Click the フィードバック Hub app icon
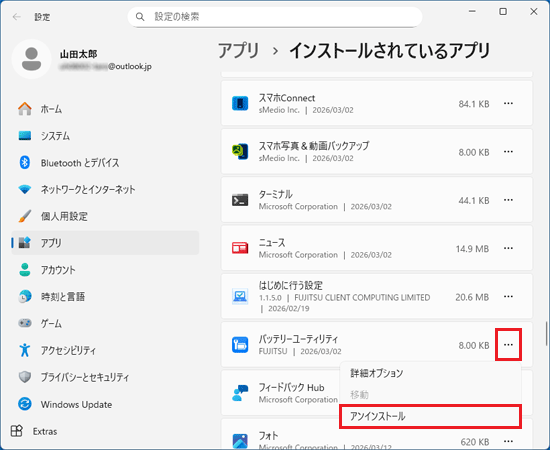Image resolution: width=550 pixels, height=450 pixels. tap(240, 393)
